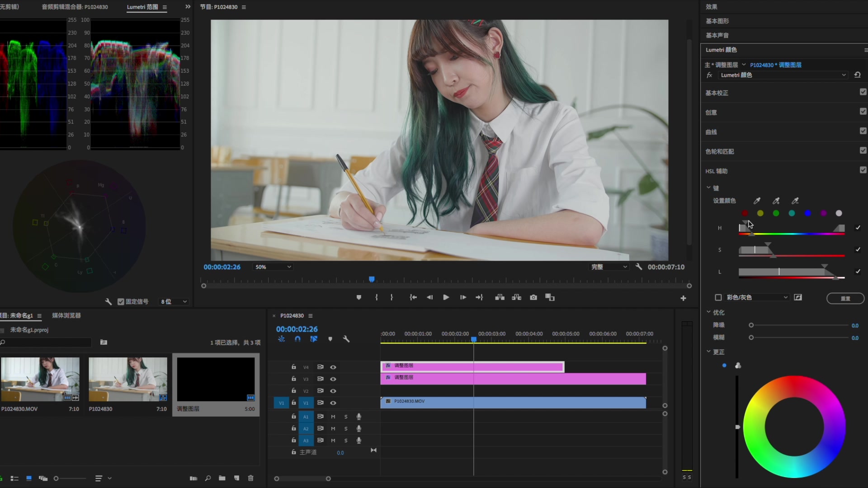Click the Play button in program monitor
Viewport: 868px width, 488px height.
(x=446, y=297)
